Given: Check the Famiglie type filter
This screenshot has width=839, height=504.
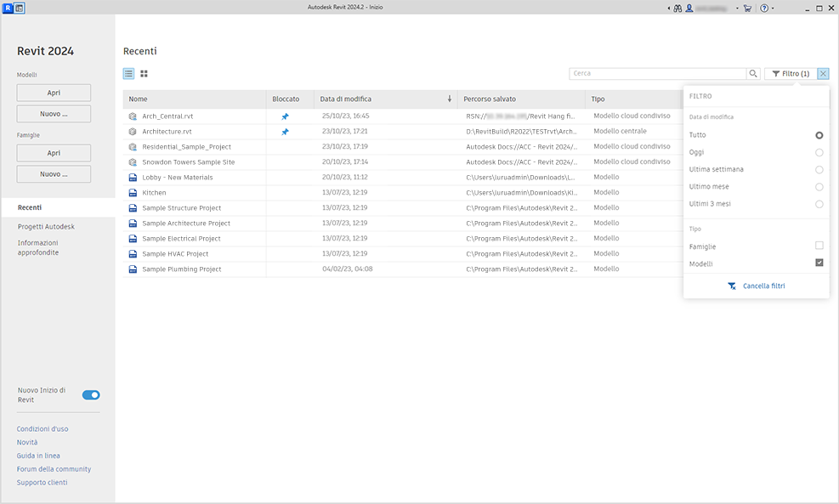Looking at the screenshot, I should click(819, 246).
